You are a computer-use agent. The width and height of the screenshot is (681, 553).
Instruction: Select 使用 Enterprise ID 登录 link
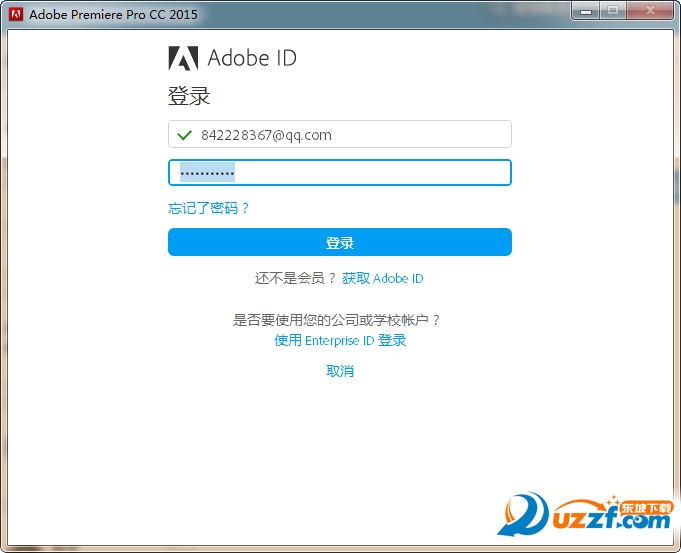point(340,340)
